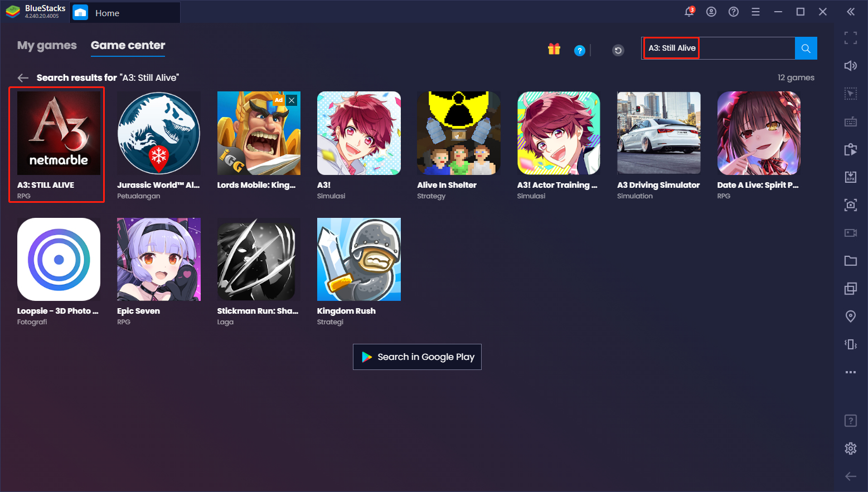The image size is (868, 492).
Task: Open the keyboard controls icon in sidebar
Action: [x=851, y=121]
